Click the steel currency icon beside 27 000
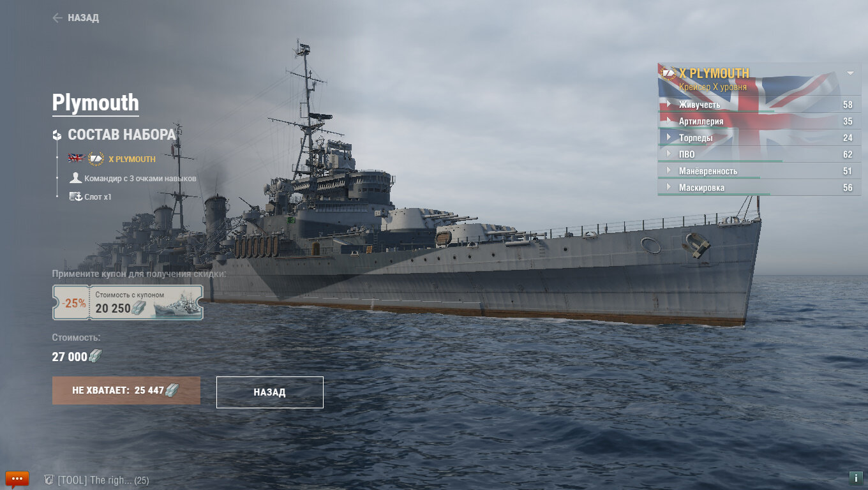868x490 pixels. 95,357
